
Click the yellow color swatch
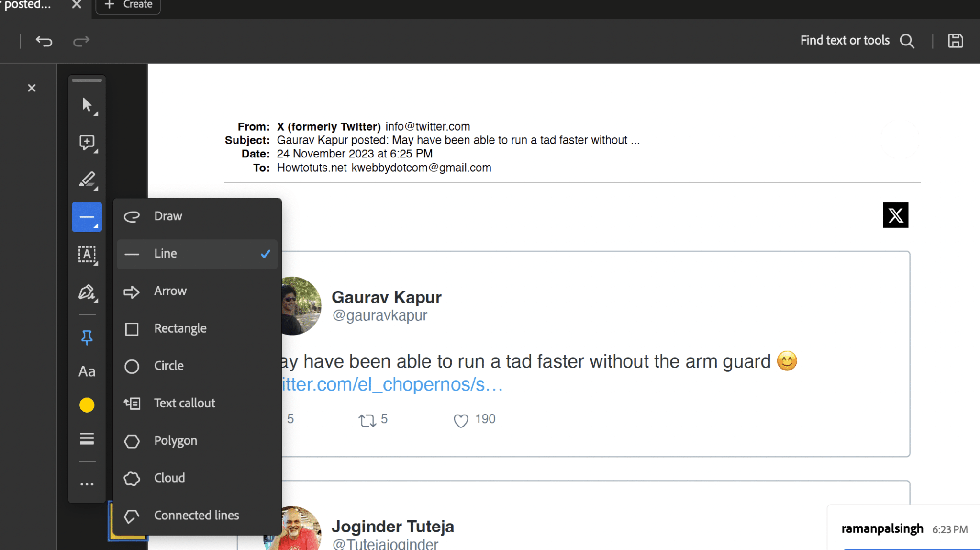click(x=87, y=405)
